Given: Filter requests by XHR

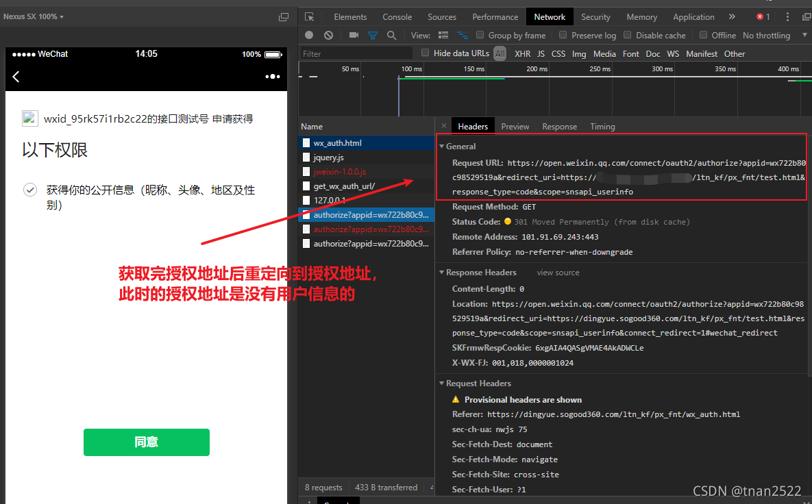Looking at the screenshot, I should click(523, 54).
